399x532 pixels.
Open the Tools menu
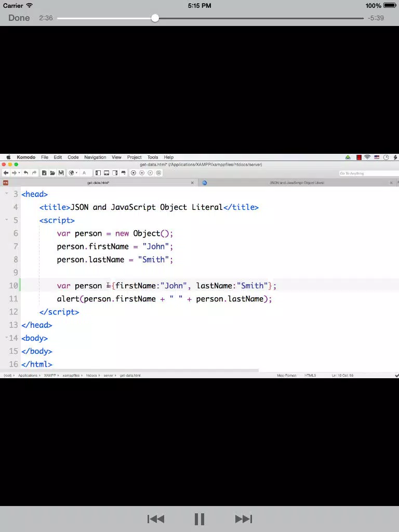(153, 157)
